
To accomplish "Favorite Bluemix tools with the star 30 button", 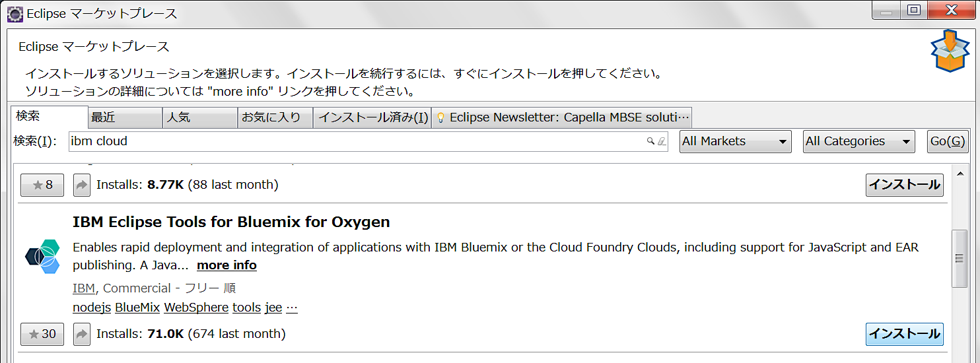I will (x=42, y=334).
